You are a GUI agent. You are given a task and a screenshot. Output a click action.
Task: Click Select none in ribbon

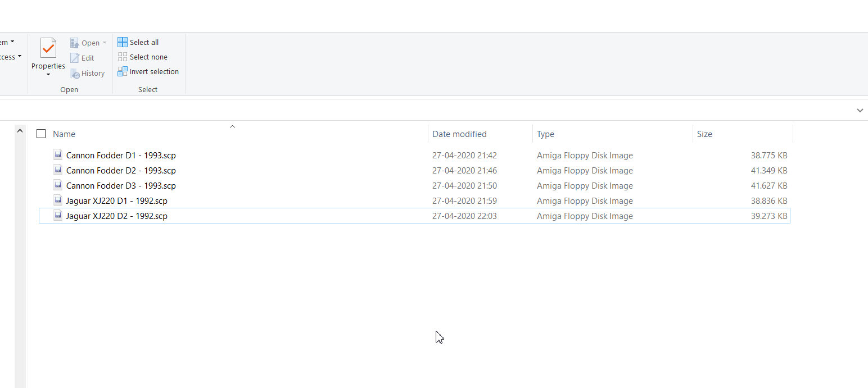click(x=143, y=57)
